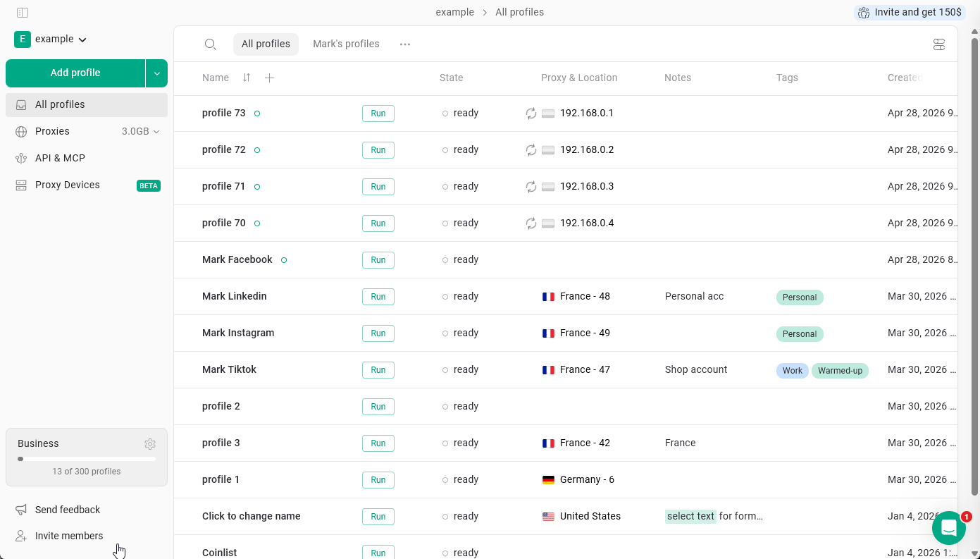Click the green E workspace avatar
This screenshot has height=559, width=980.
[23, 39]
